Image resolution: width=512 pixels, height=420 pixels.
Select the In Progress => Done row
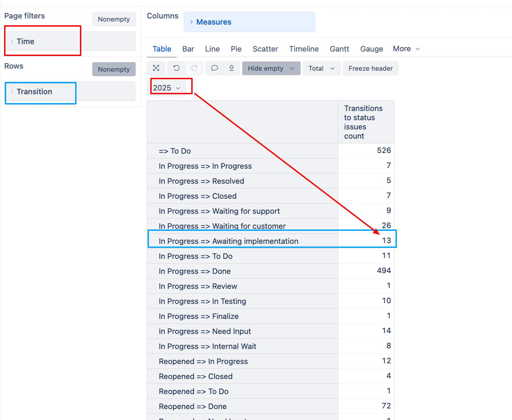[195, 271]
